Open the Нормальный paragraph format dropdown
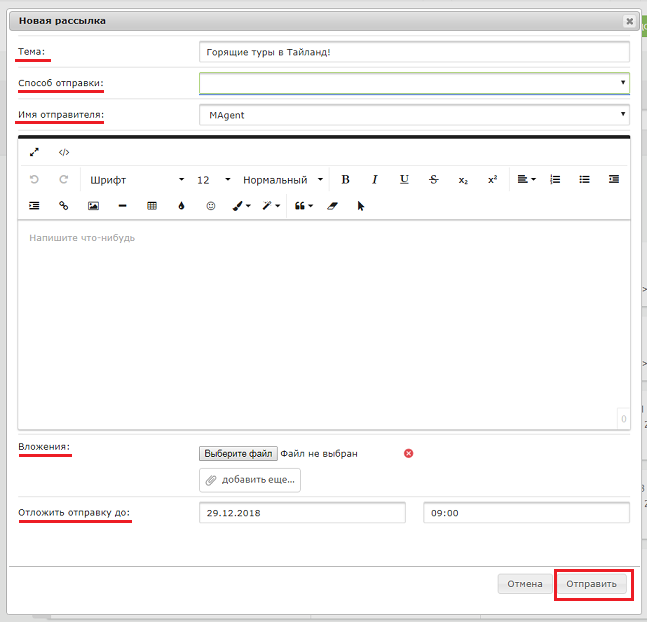The image size is (647, 622). point(283,180)
